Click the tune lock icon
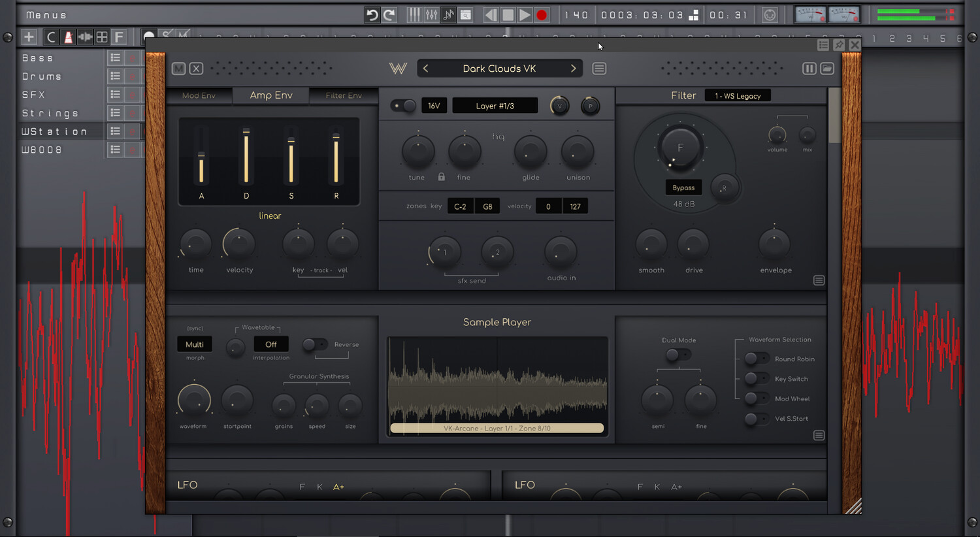980x537 pixels. click(442, 177)
